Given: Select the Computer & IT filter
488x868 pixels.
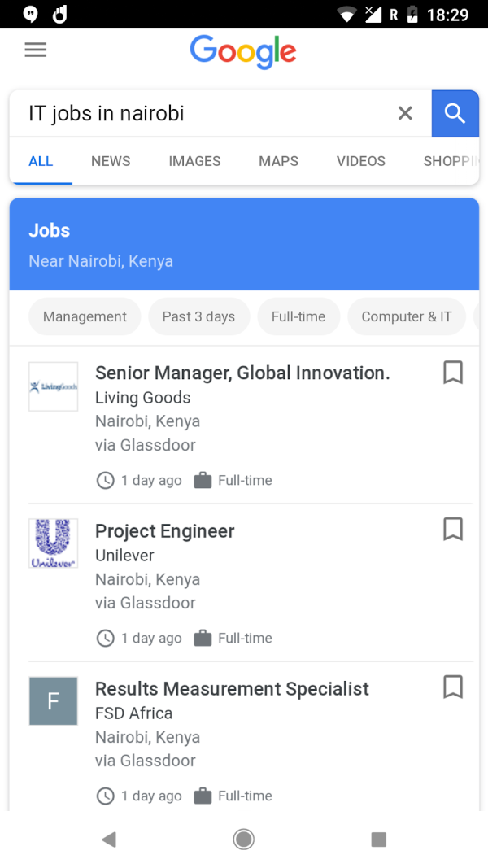Looking at the screenshot, I should tap(406, 316).
